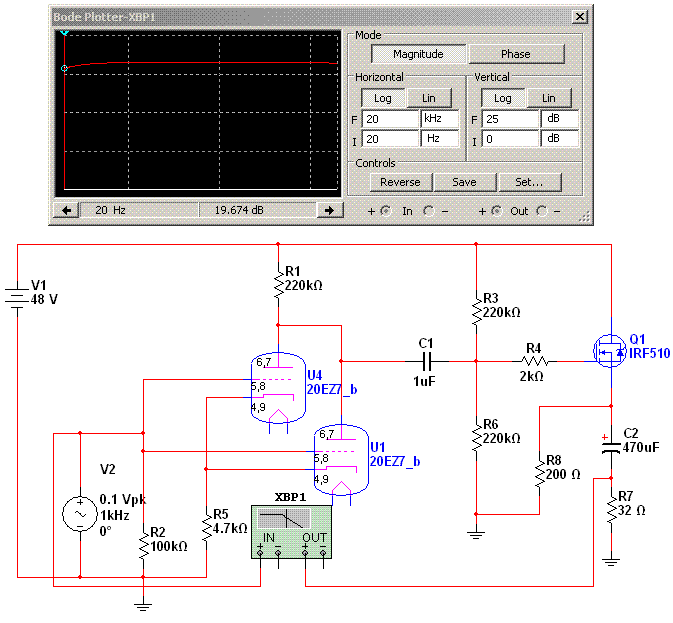Switch to Phase mode
This screenshot has height=623, width=673.
(516, 54)
